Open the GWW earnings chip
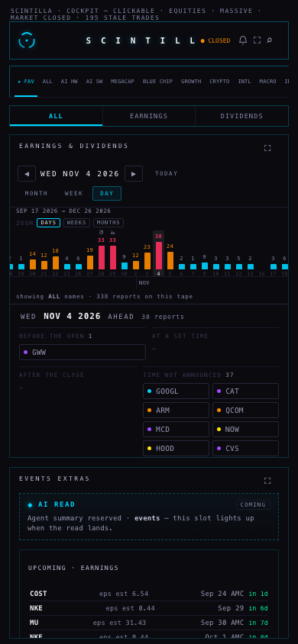298x644 pixels. coord(83,352)
